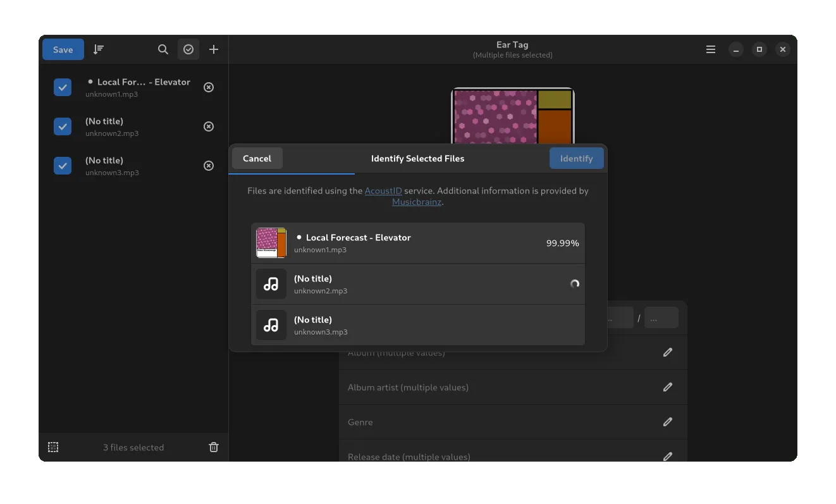Click the trash icon to delete selected
This screenshot has height=504, width=836.
pyautogui.click(x=214, y=447)
